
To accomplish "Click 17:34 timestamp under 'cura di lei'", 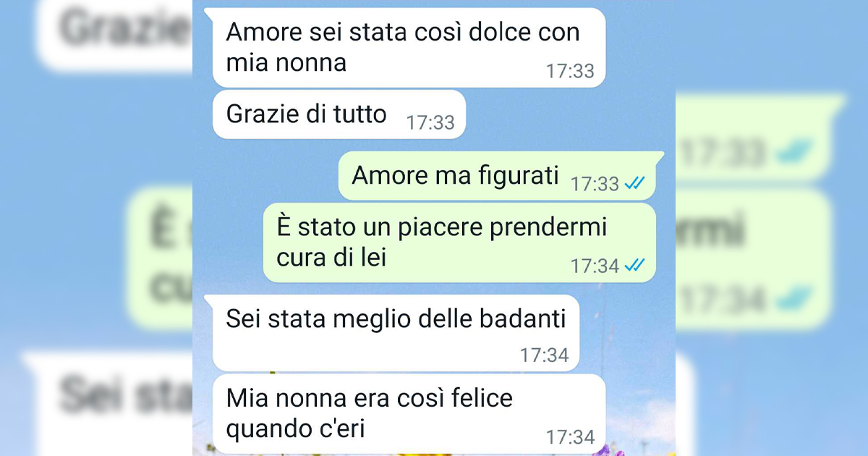I will tap(595, 266).
